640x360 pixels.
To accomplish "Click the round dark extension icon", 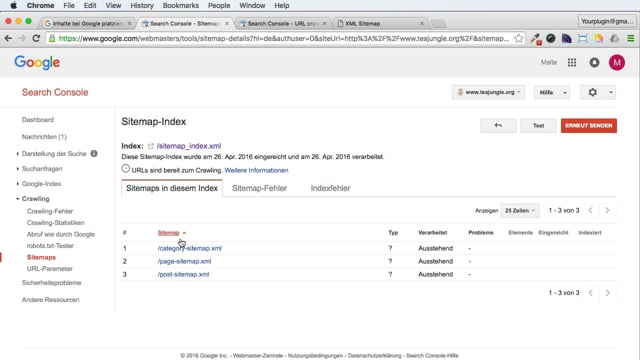I will [551, 38].
